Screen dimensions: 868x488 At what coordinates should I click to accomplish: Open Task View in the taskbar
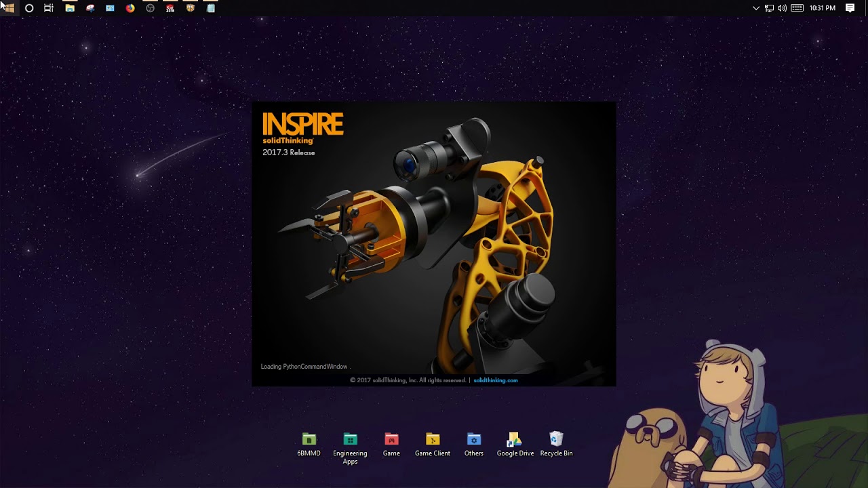49,8
